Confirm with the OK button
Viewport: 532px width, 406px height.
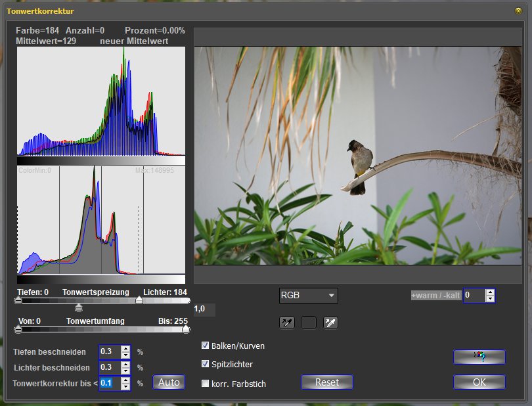[479, 382]
